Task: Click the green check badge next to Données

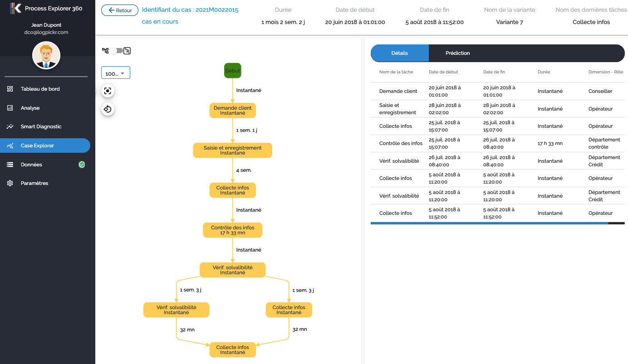Action: click(82, 165)
